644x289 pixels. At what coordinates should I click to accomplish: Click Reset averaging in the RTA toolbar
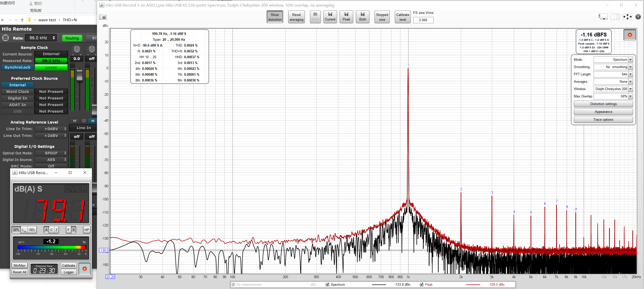(296, 17)
